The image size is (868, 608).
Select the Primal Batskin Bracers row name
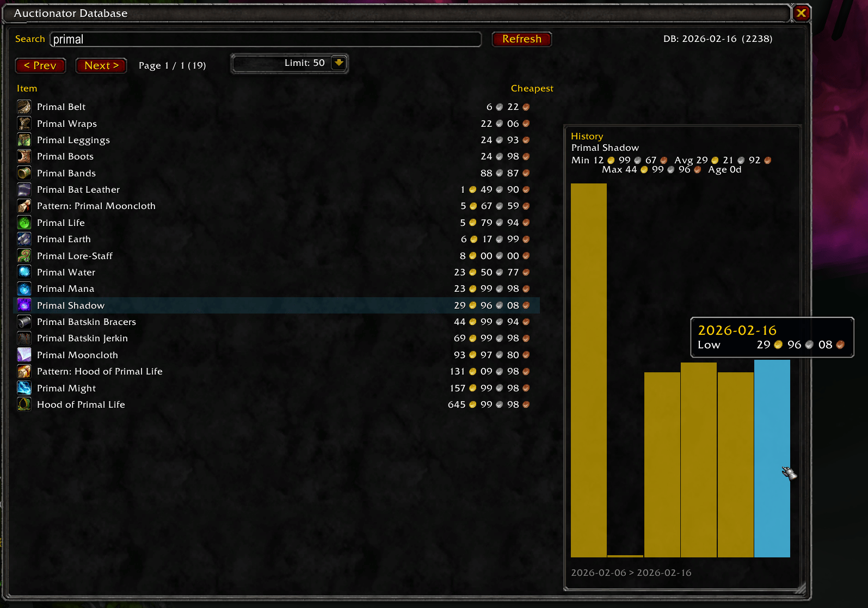(x=87, y=322)
